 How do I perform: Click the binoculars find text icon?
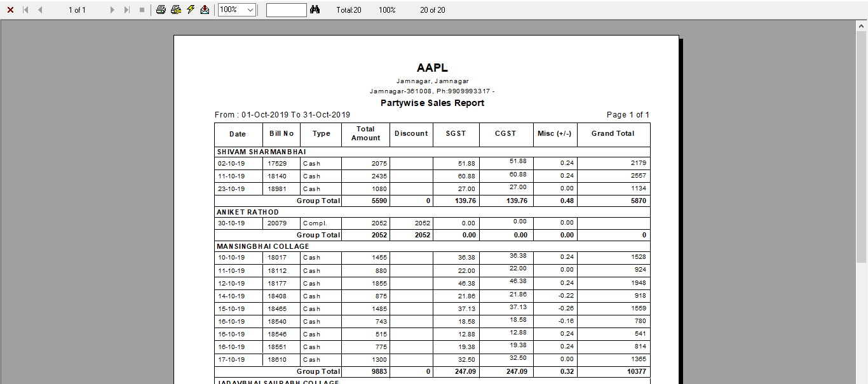click(315, 10)
